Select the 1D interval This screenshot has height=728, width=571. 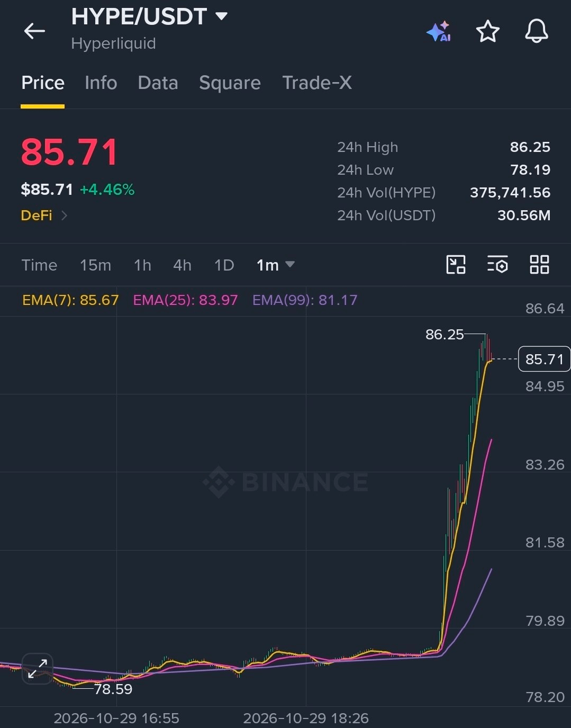click(224, 265)
